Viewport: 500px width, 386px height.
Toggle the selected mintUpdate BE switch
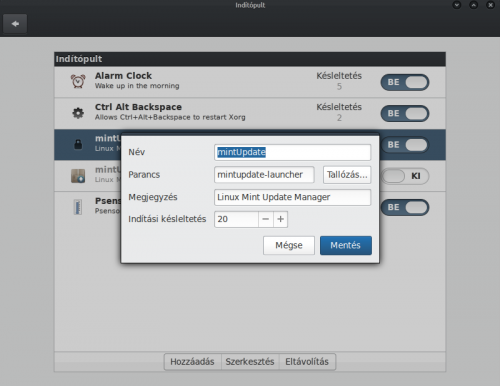coord(405,145)
